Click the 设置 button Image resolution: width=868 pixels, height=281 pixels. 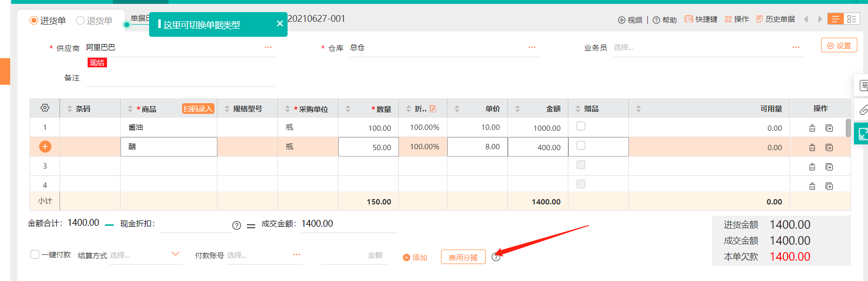pyautogui.click(x=839, y=46)
